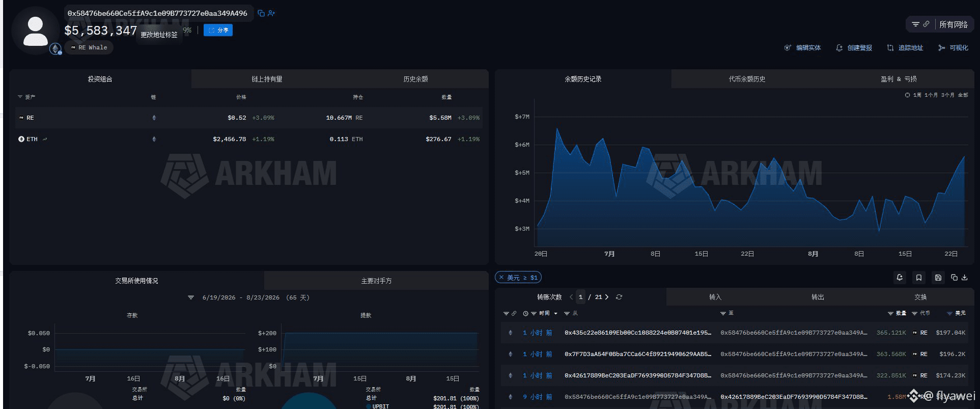The image size is (980, 409).
Task: Click the chain link icon beside 所有网络
Action: pos(926,24)
